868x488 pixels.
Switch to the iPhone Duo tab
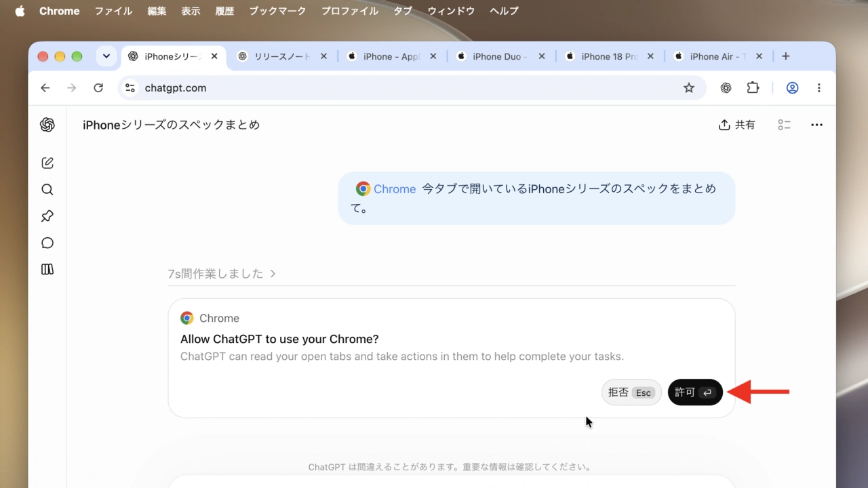pyautogui.click(x=501, y=56)
